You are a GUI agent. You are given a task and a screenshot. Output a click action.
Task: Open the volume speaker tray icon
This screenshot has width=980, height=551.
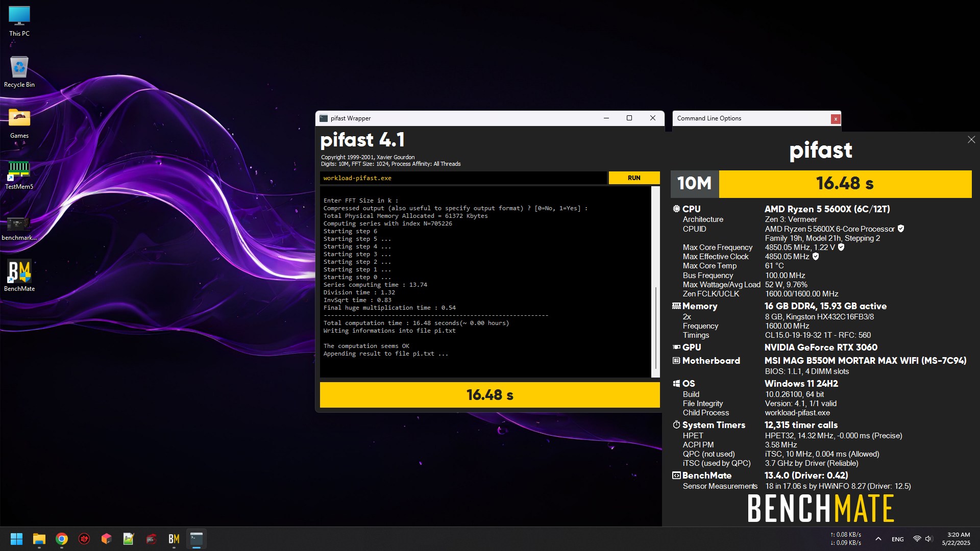coord(928,539)
